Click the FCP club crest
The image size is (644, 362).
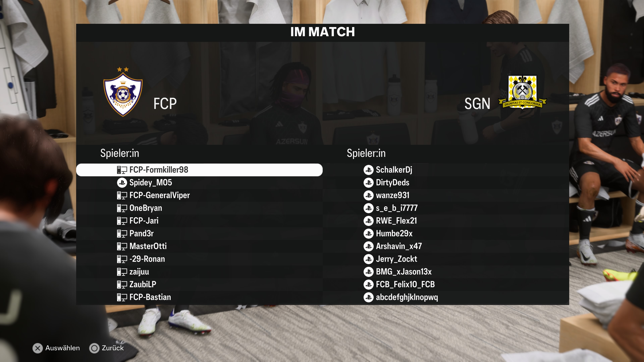click(x=123, y=92)
